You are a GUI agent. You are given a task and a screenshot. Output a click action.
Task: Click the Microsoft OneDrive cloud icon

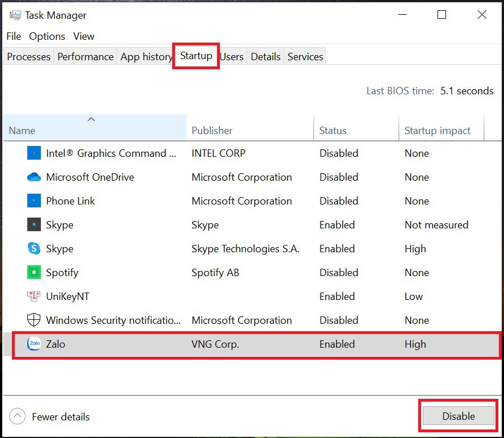coord(34,177)
